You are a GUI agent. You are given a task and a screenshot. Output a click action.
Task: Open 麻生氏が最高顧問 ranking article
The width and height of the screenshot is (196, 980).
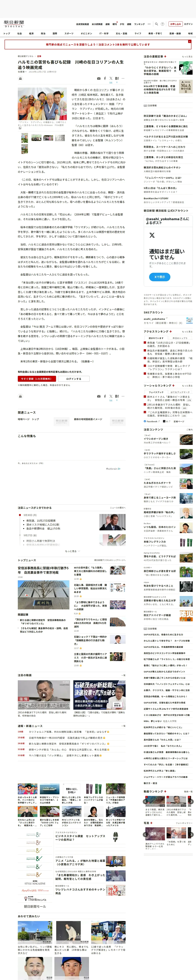[x=170, y=352]
